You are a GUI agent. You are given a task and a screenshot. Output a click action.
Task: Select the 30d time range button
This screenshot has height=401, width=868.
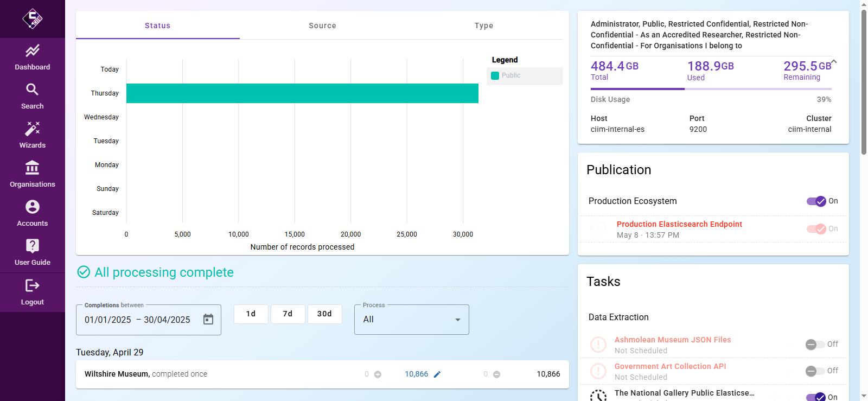coord(324,314)
